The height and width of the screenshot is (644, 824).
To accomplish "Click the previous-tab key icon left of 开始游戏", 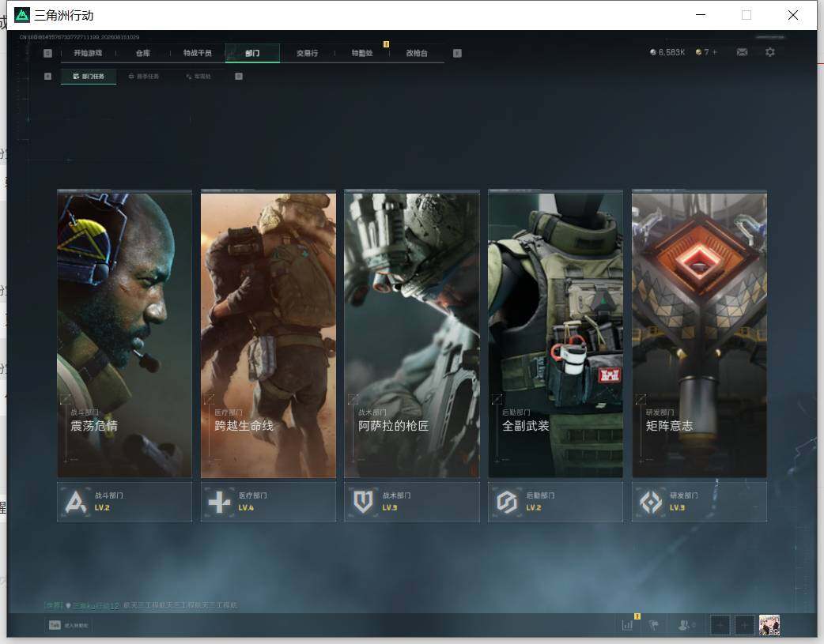I will tap(47, 53).
